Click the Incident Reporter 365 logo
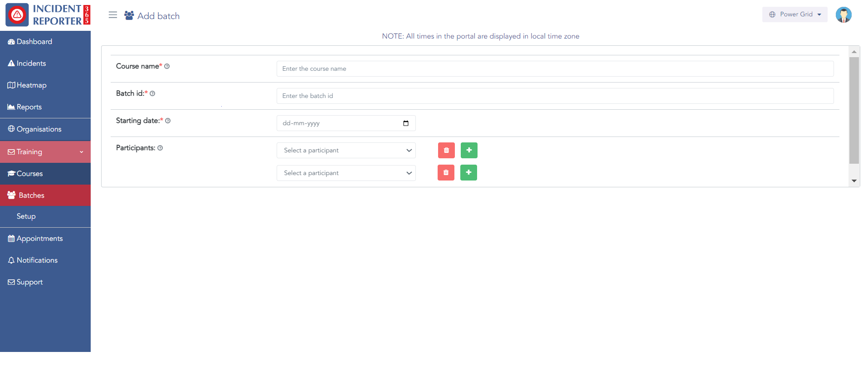This screenshot has width=868, height=371. (48, 15)
